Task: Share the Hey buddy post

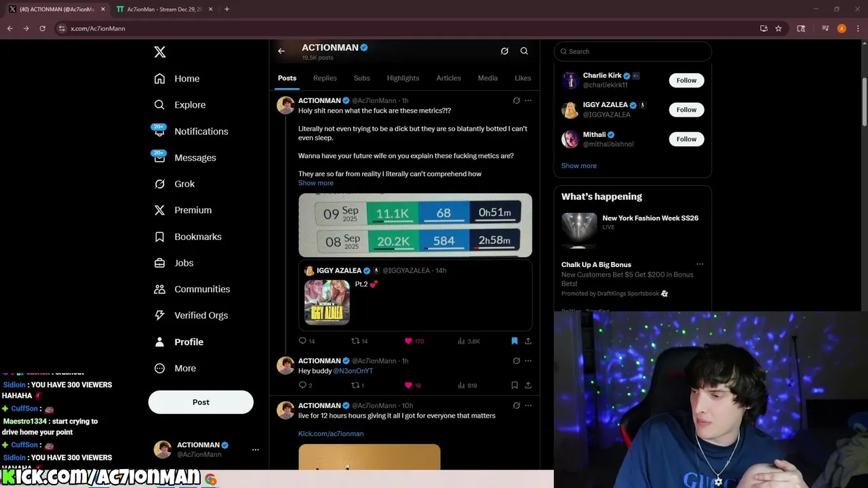Action: (x=528, y=385)
